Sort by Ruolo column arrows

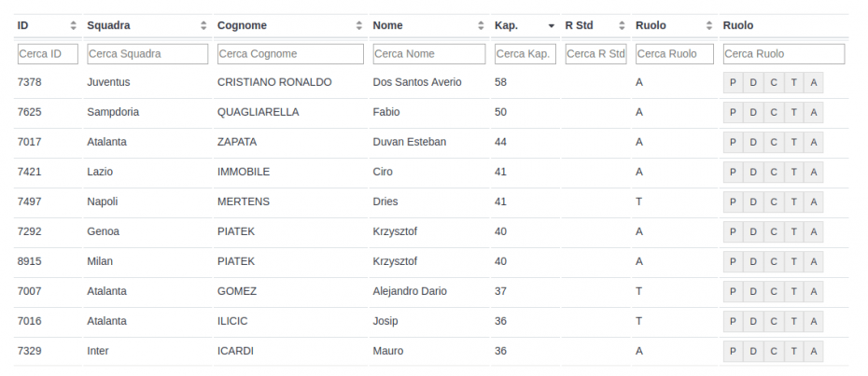709,25
